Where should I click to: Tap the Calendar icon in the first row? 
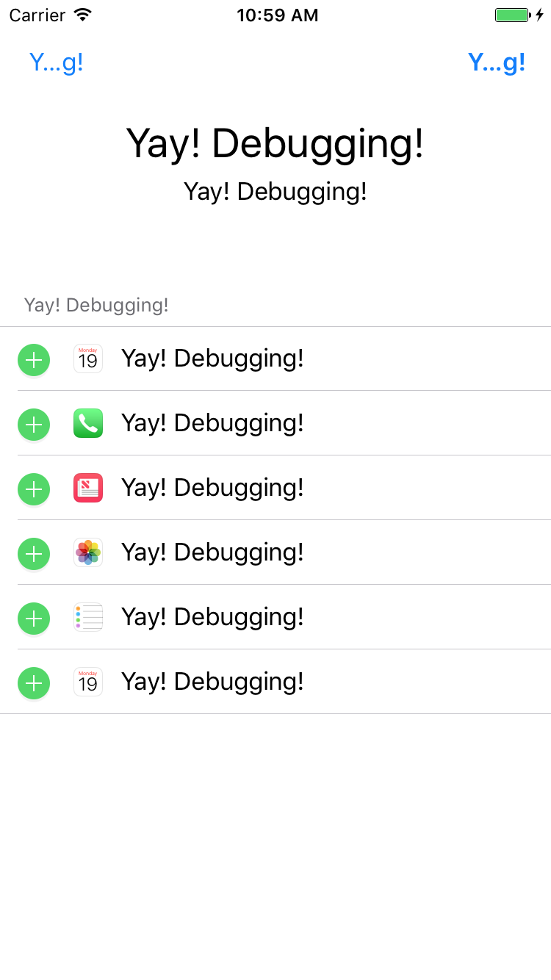point(87,359)
